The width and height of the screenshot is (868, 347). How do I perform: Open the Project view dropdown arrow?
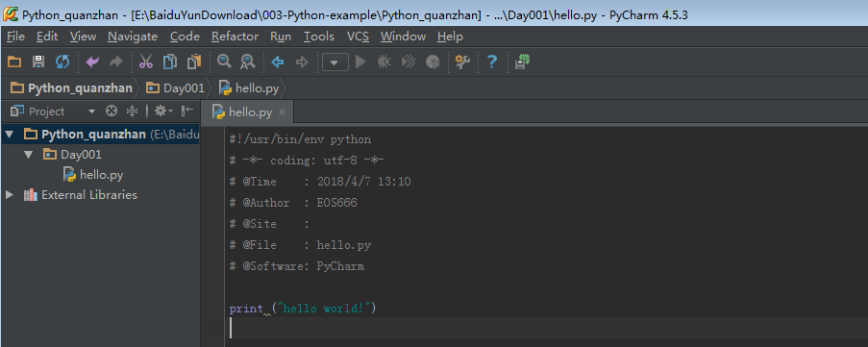[x=91, y=112]
